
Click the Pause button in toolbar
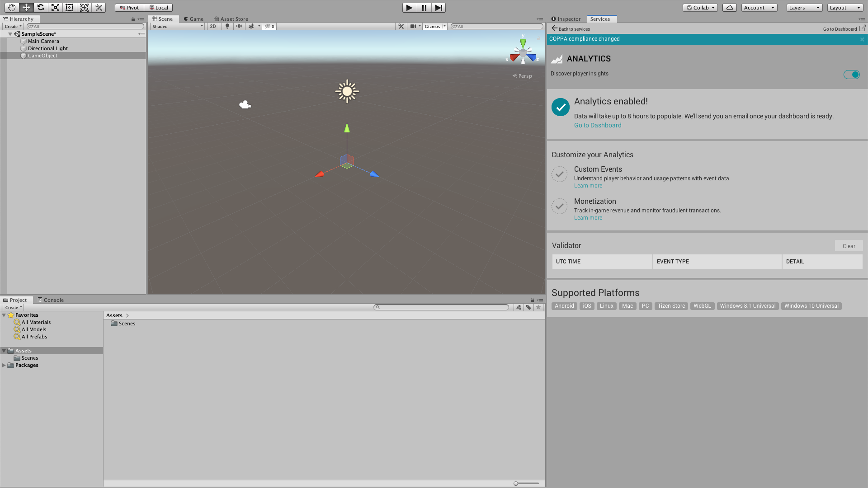[424, 7]
